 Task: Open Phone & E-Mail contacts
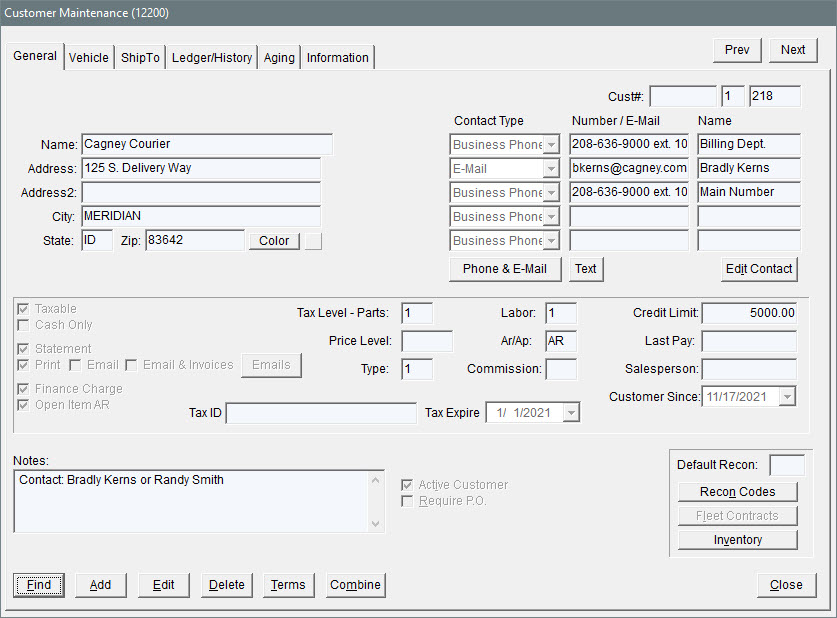tap(505, 269)
